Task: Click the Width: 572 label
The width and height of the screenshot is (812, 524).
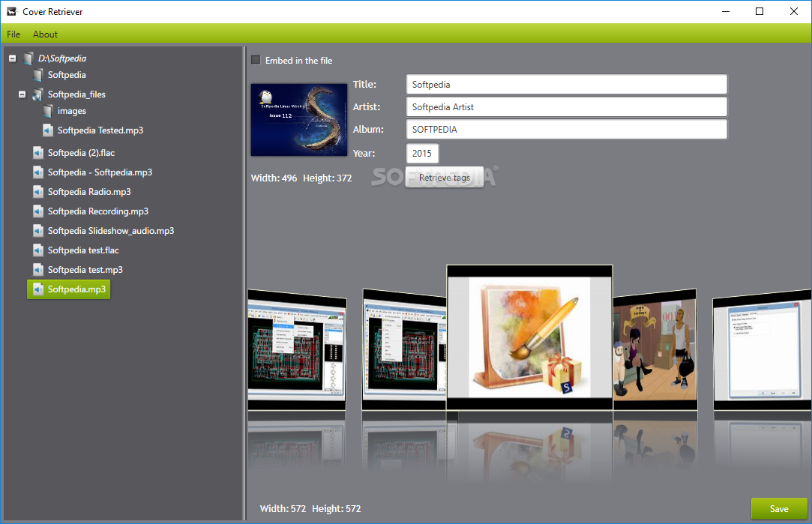Action: 283,509
